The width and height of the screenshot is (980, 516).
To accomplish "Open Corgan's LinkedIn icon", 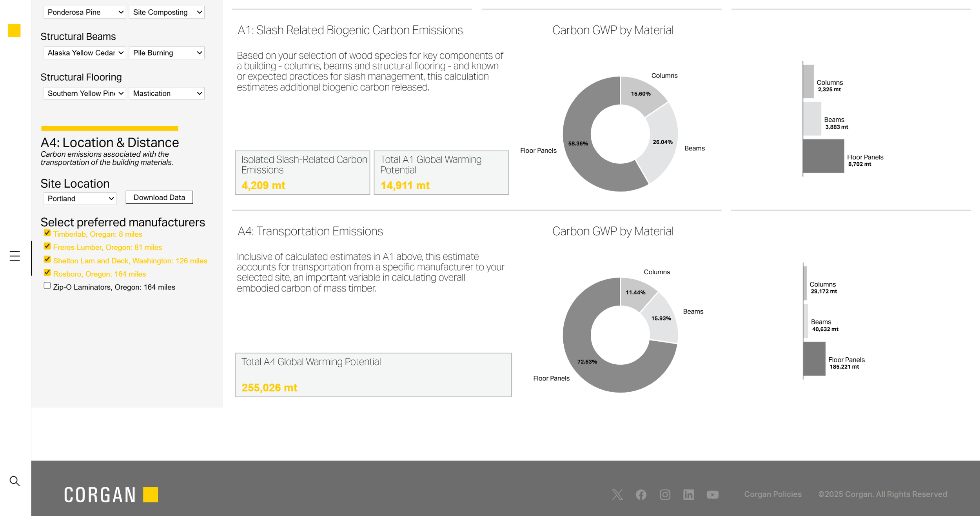I will (x=688, y=494).
